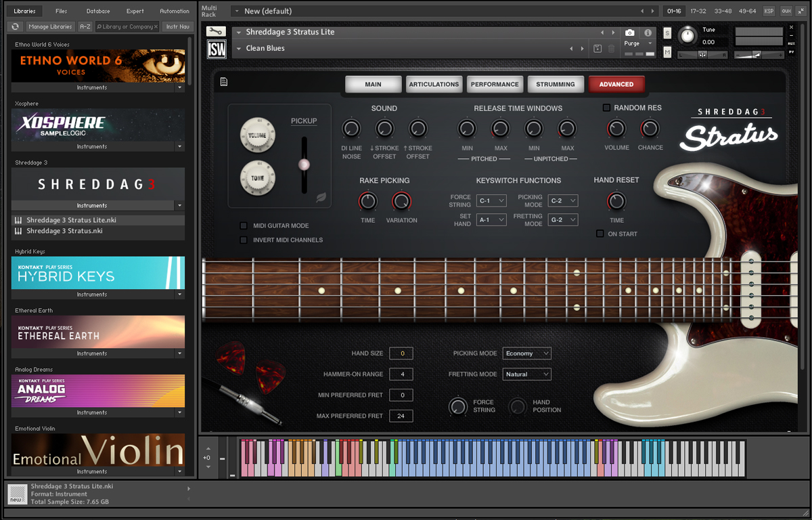The width and height of the screenshot is (812, 520).
Task: Click the snapshot camera icon
Action: pos(630,32)
